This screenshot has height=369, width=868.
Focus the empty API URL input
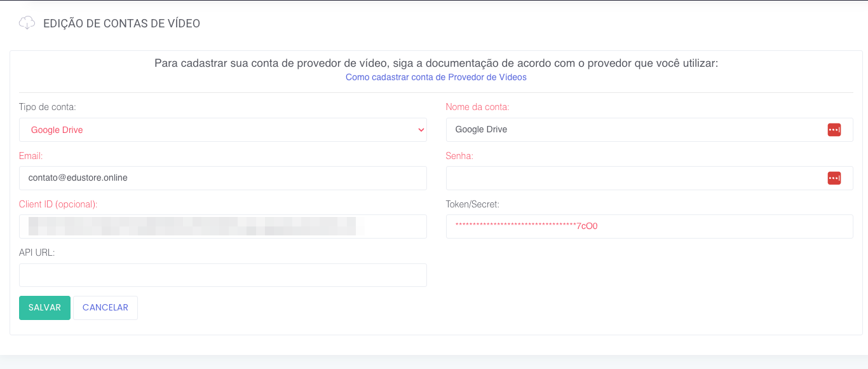tap(222, 275)
